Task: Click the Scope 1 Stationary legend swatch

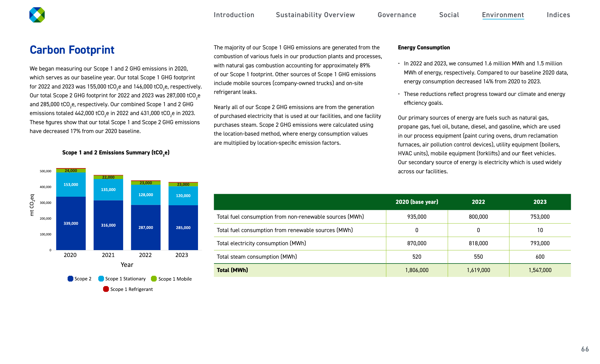Action: click(x=101, y=279)
